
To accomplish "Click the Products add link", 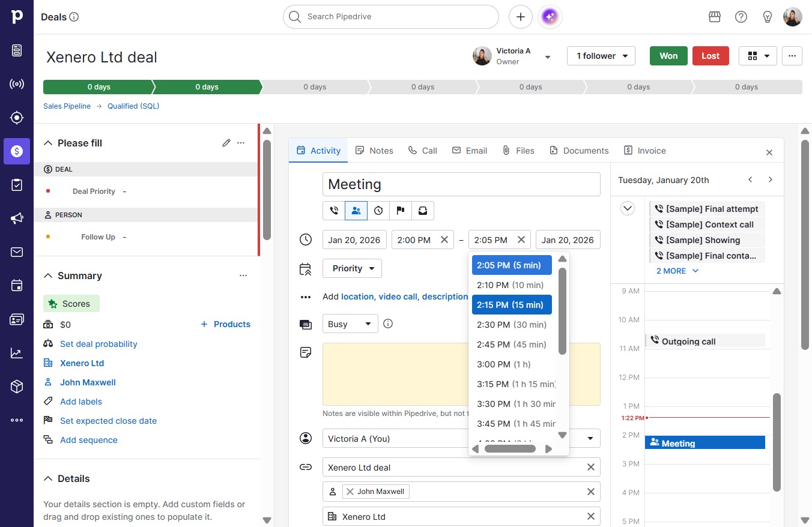I will point(225,324).
